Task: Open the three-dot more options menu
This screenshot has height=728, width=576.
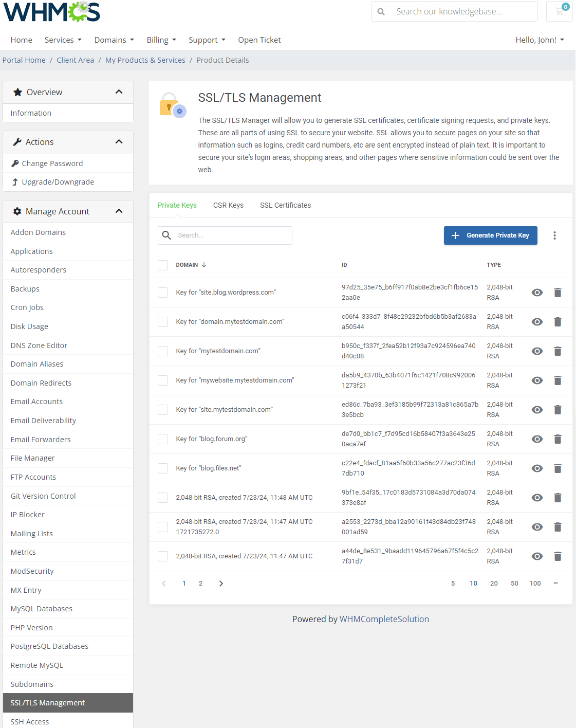Action: 554,235
